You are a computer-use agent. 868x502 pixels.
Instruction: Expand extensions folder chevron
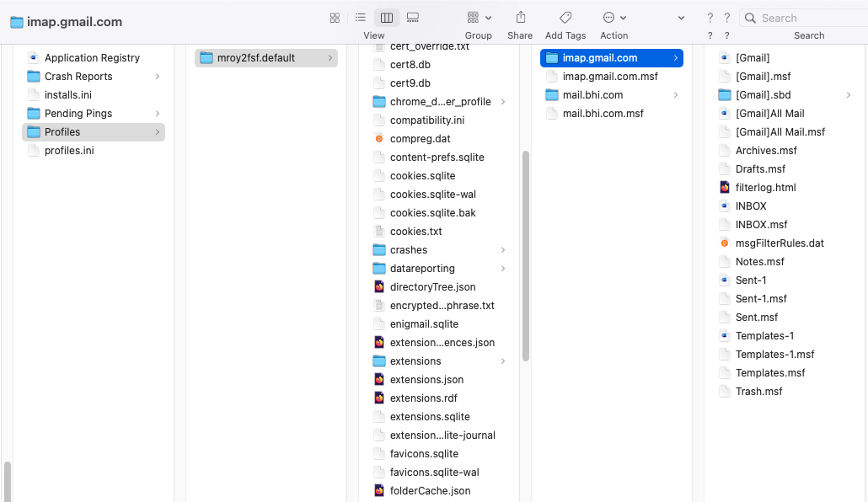point(502,361)
